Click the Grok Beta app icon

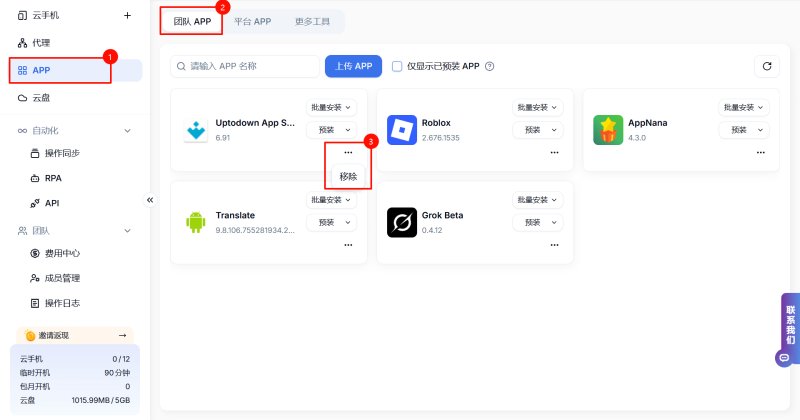tap(402, 222)
